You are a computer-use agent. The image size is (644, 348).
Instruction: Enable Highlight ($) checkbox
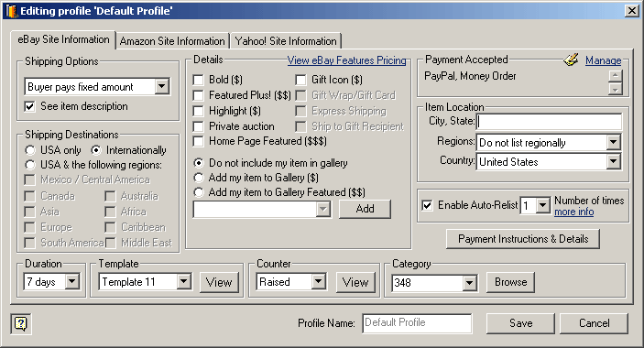(199, 111)
